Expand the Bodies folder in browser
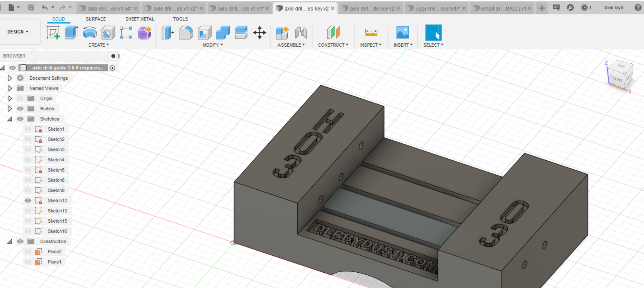This screenshot has width=644, height=288. coord(10,109)
